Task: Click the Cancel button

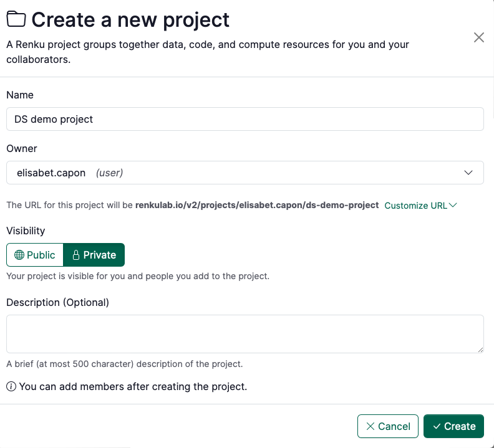Action: tap(388, 426)
